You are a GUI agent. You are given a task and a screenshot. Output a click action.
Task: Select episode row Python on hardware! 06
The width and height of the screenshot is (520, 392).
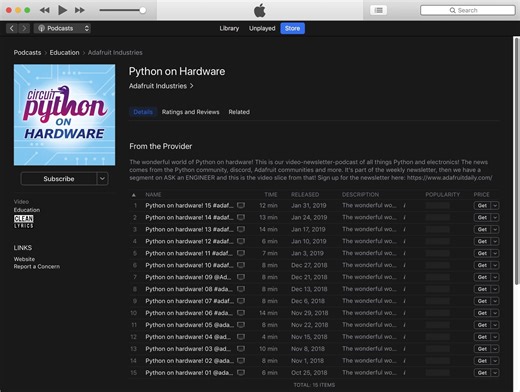[x=314, y=313]
